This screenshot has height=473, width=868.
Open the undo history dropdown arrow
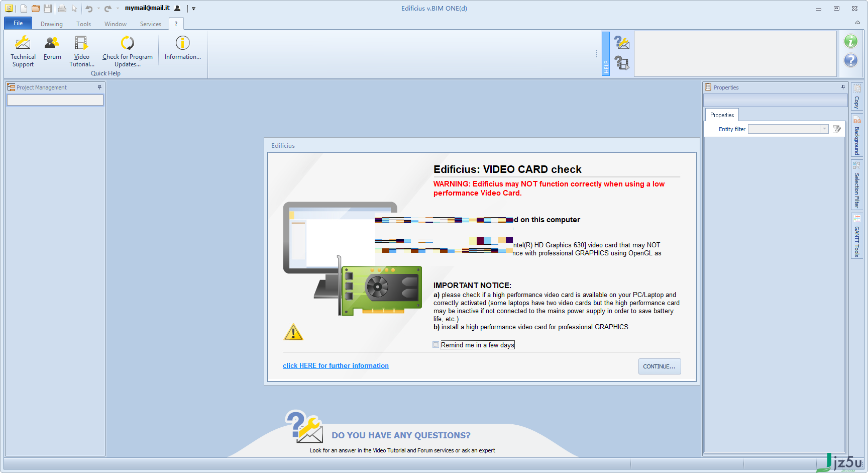(x=98, y=9)
